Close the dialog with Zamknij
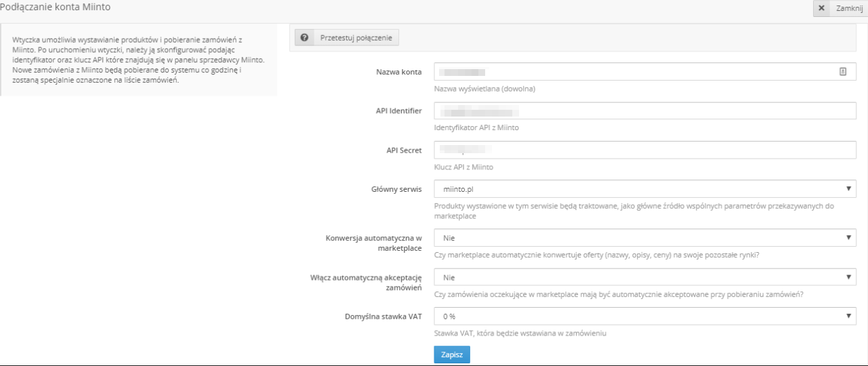The width and height of the screenshot is (868, 366). (x=840, y=7)
